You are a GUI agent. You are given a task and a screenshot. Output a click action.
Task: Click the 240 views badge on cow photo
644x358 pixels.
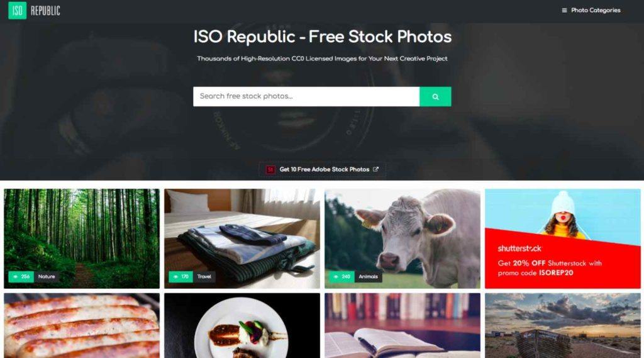coord(341,277)
